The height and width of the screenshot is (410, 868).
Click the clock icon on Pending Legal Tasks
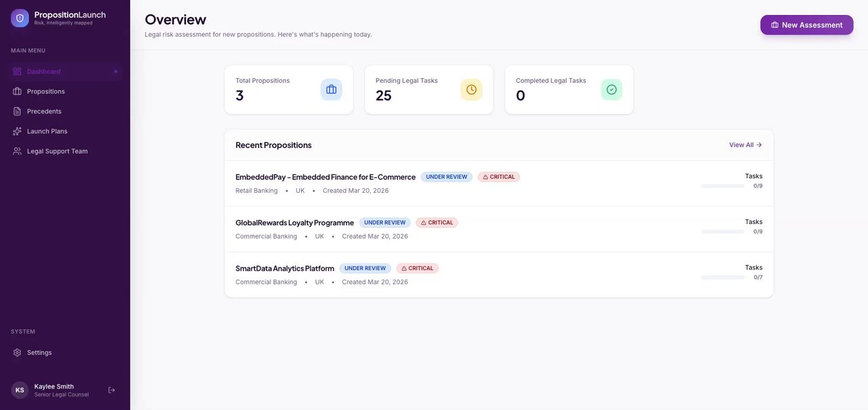coord(471,90)
